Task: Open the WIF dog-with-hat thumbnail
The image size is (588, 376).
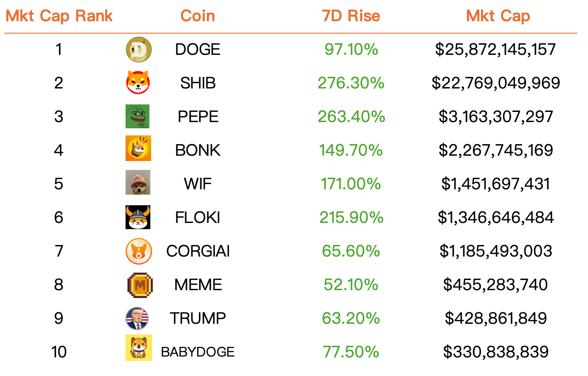Action: pyautogui.click(x=138, y=182)
